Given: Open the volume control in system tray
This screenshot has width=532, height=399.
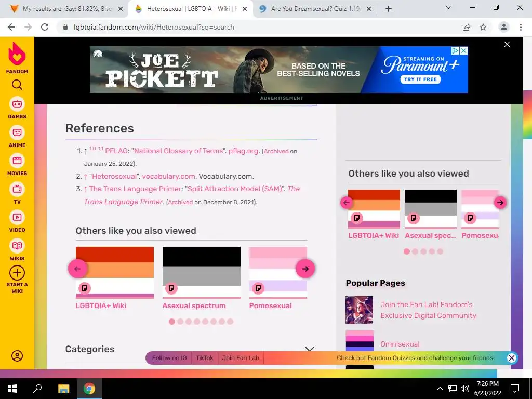Looking at the screenshot, I should coord(465,389).
